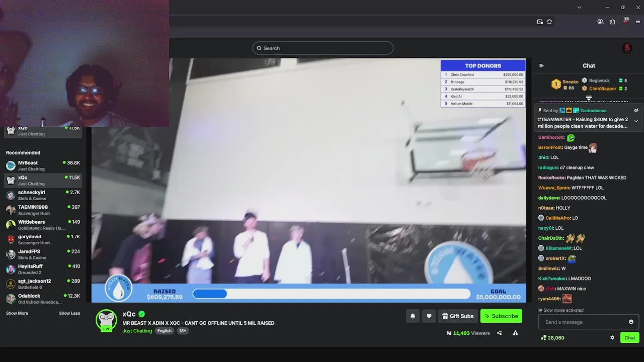Open garydavid recommended channel
644x362 pixels.
[x=43, y=240]
